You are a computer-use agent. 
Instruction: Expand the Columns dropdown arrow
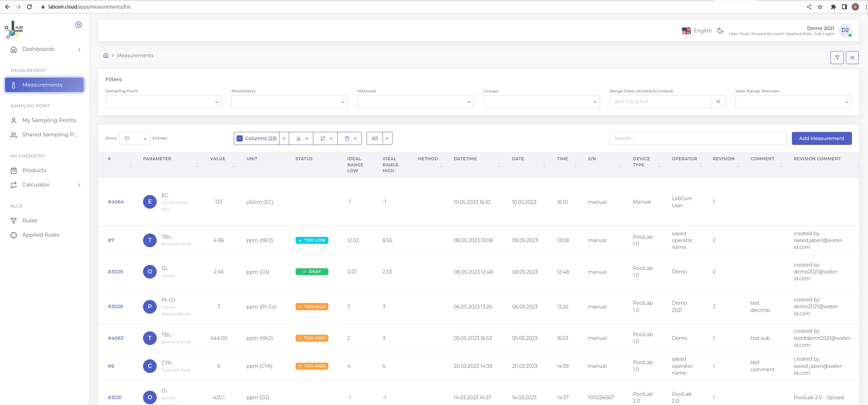coord(284,138)
